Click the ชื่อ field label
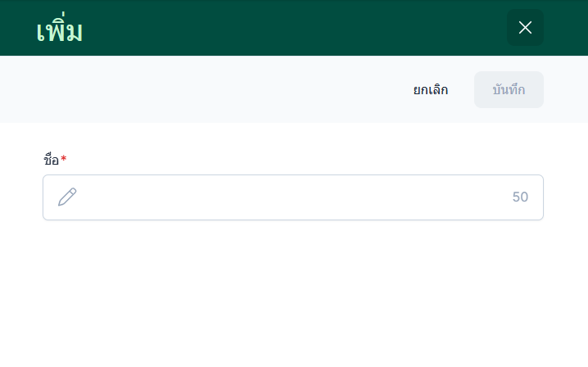Screen dimensions: 588x367 (x=51, y=160)
